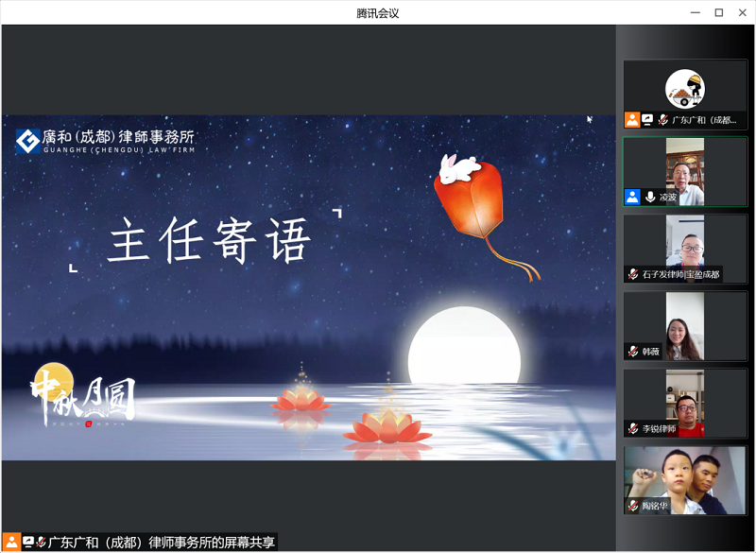This screenshot has height=553, width=756.
Task: Click the 廣和(成都)律師事務所 logo on slide
Action: 105,141
